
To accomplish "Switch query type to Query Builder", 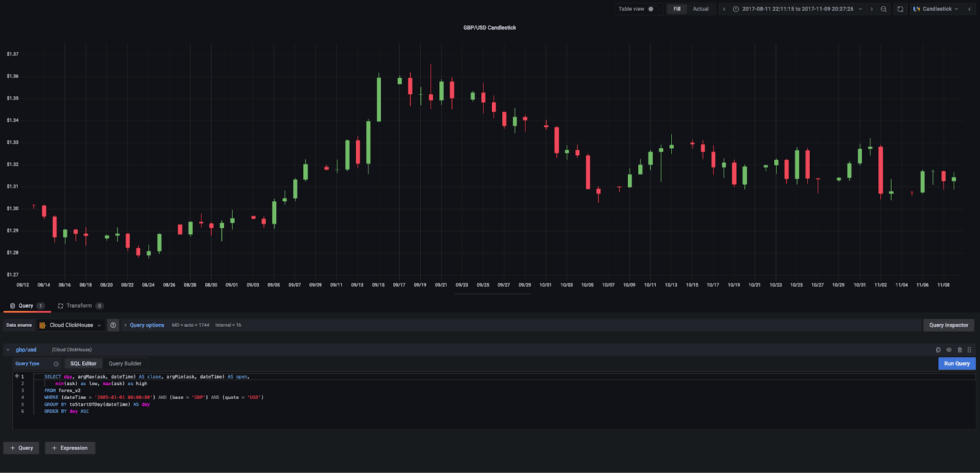I will point(125,363).
